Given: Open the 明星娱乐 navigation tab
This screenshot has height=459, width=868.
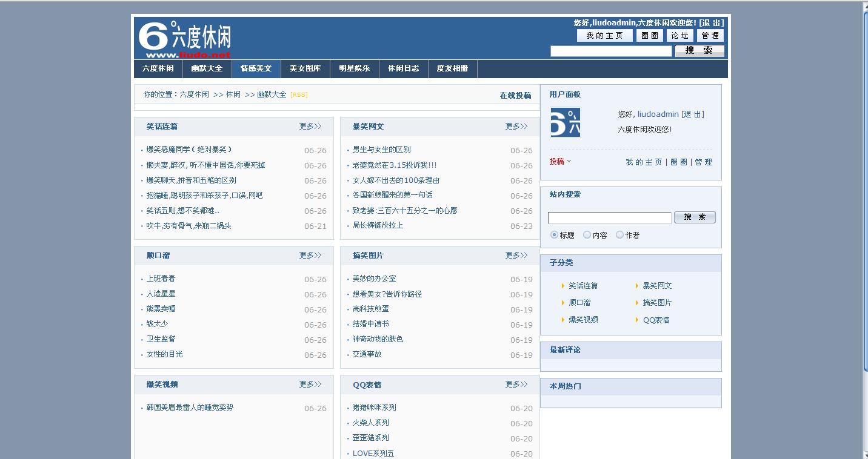Looking at the screenshot, I should point(354,68).
